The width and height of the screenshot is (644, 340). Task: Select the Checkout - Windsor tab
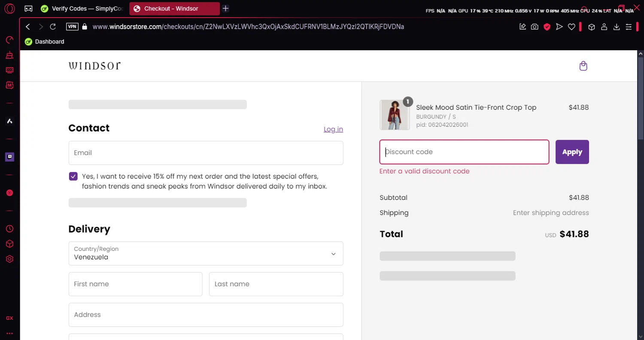(174, 9)
